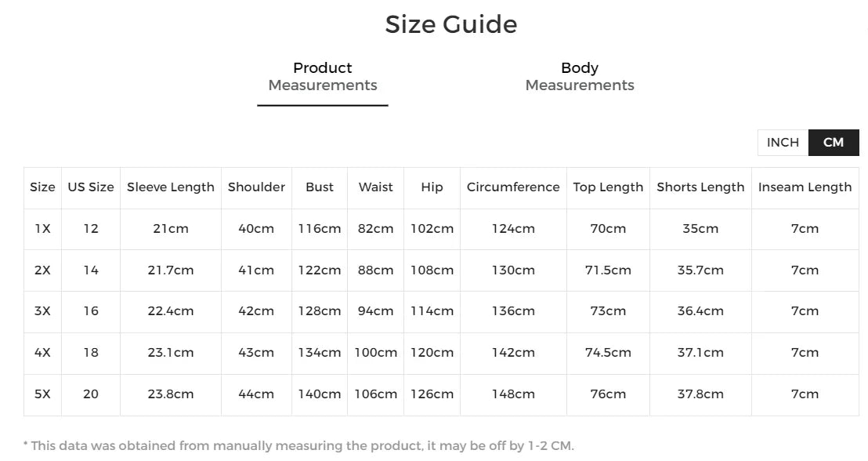Select the Hip column header

[432, 187]
